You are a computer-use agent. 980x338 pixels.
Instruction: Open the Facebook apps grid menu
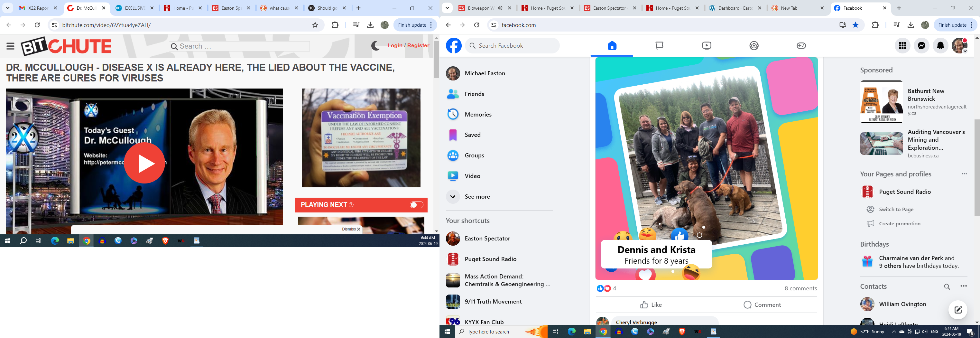pos(902,46)
